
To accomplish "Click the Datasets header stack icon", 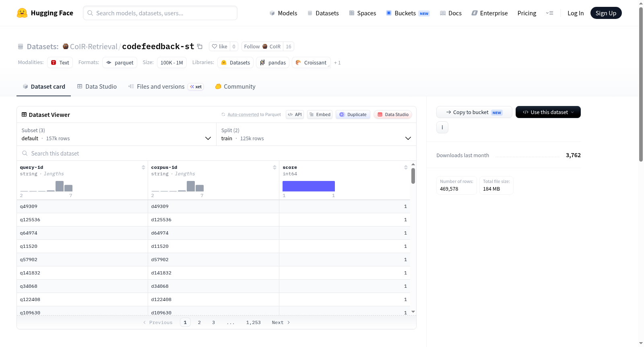I will click(21, 46).
